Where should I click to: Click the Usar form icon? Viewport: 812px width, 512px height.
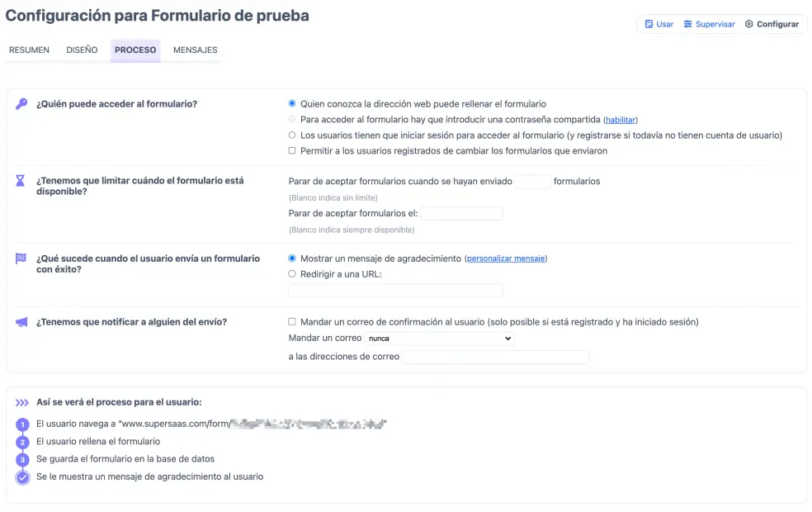click(x=651, y=24)
